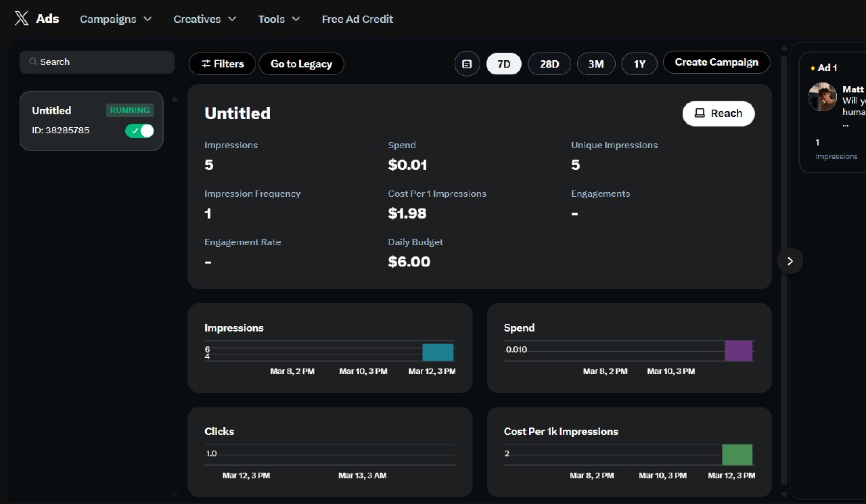The width and height of the screenshot is (866, 504).
Task: Click the main panel vertical scrollbar
Action: 784,271
